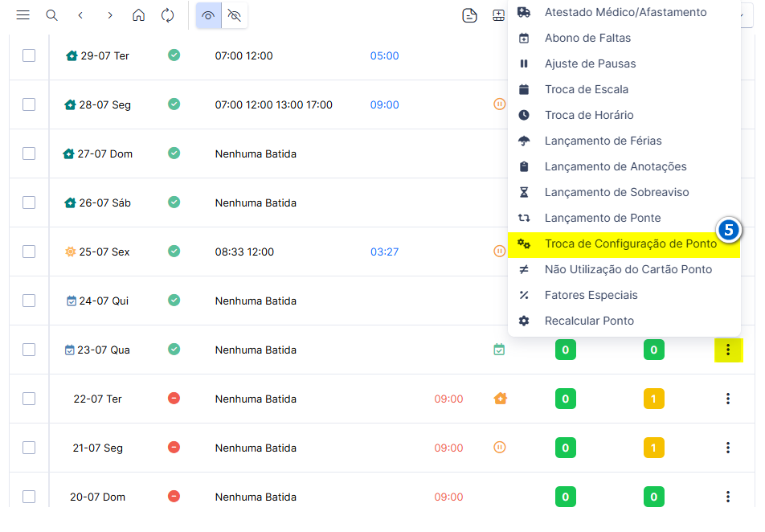765x532 pixels.
Task: Click blue 05:00 hours on 29-07 row
Action: pyautogui.click(x=384, y=55)
